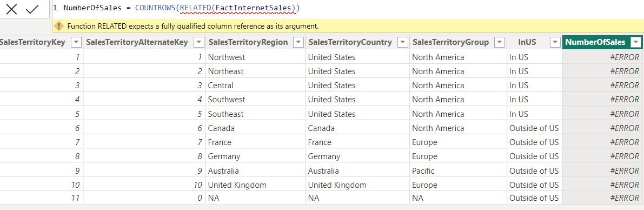Click the In US cell in Northwest row

click(534, 57)
